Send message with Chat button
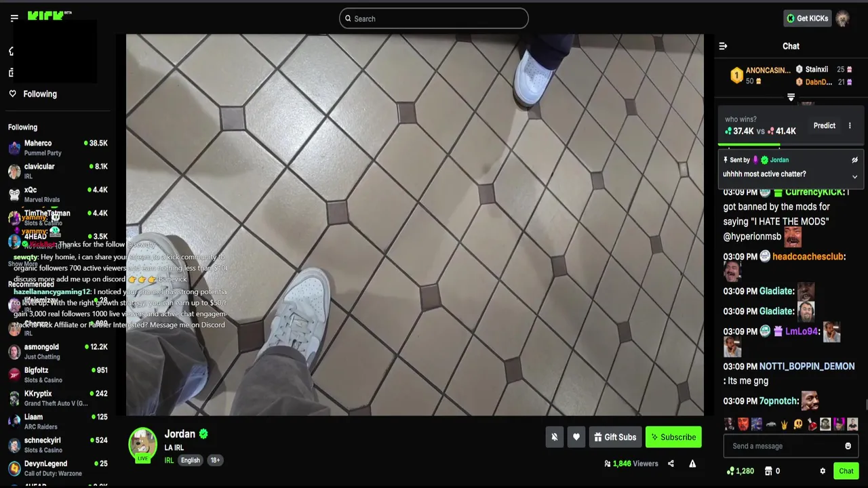This screenshot has width=868, height=488. (846, 471)
